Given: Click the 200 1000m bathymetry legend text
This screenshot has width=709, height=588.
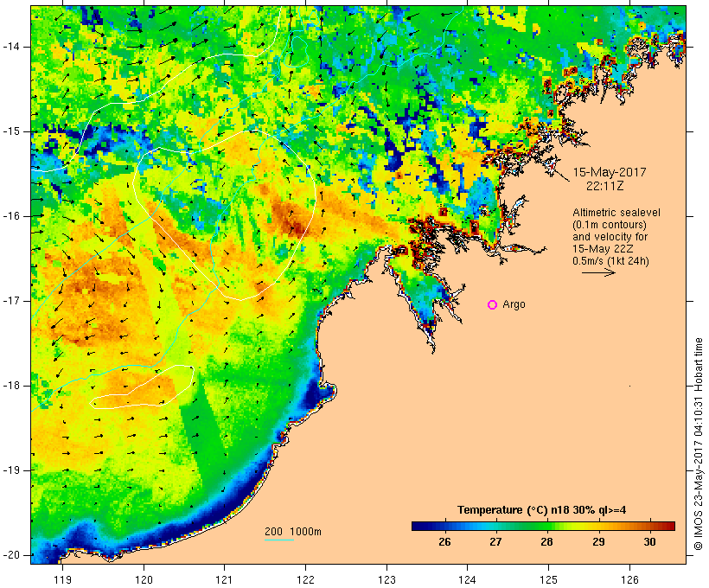Looking at the screenshot, I should pos(293,532).
